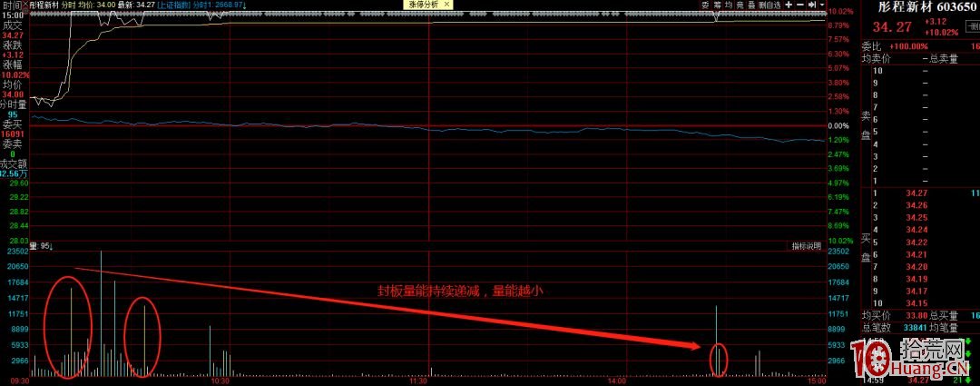Click the 总笔数 value 33841
The width and height of the screenshot is (980, 386).
click(x=915, y=327)
